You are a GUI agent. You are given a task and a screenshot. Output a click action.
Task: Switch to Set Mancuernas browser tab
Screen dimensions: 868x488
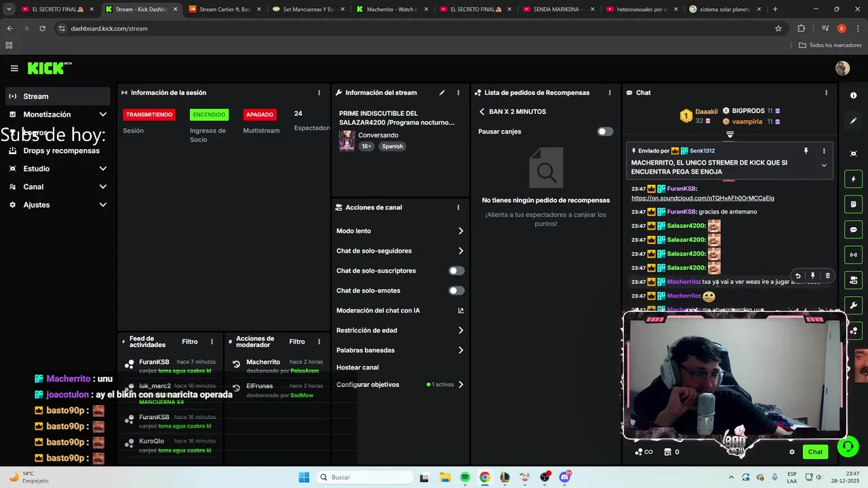pos(309,9)
